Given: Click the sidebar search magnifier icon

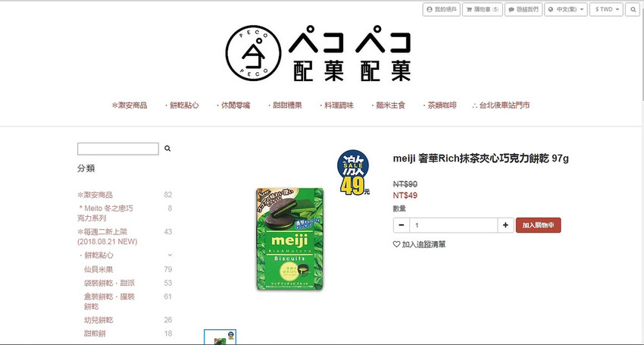Looking at the screenshot, I should click(x=167, y=149).
